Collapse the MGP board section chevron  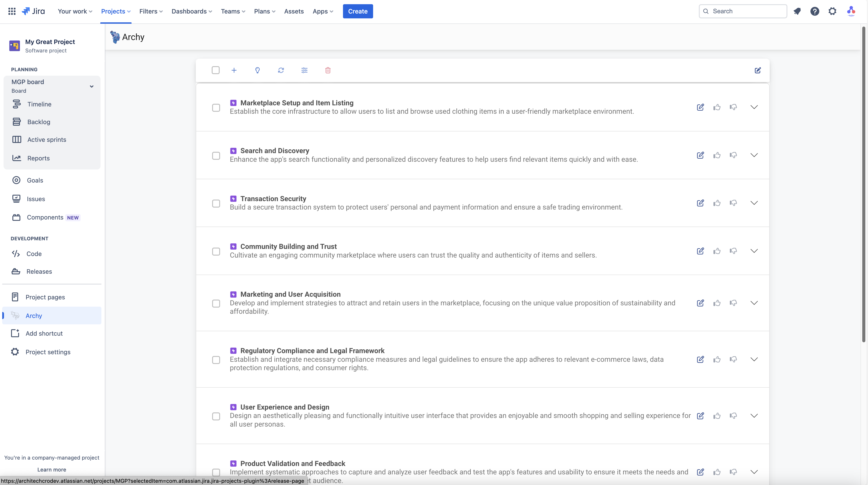(x=91, y=86)
